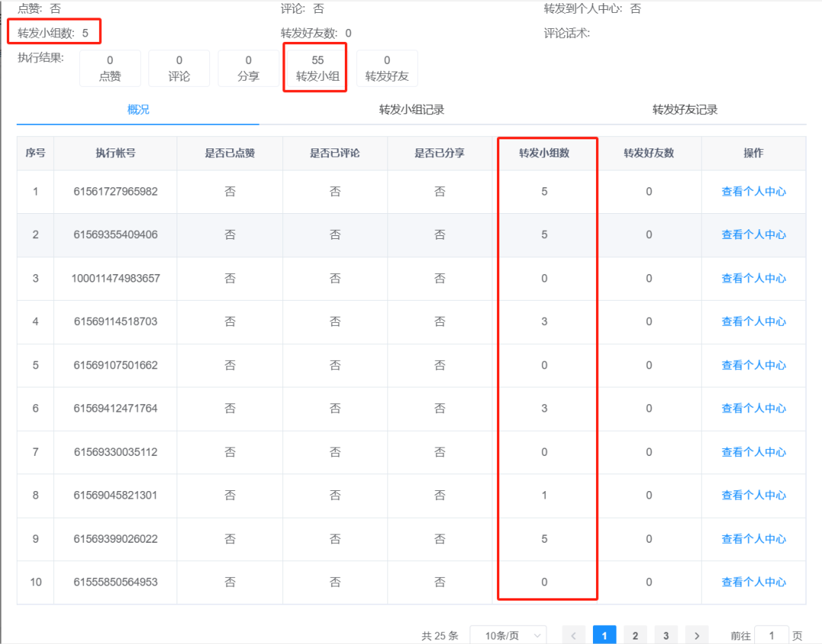This screenshot has width=822, height=644.
Task: Open 查看个人中心 for account 61555850564953
Action: (753, 582)
